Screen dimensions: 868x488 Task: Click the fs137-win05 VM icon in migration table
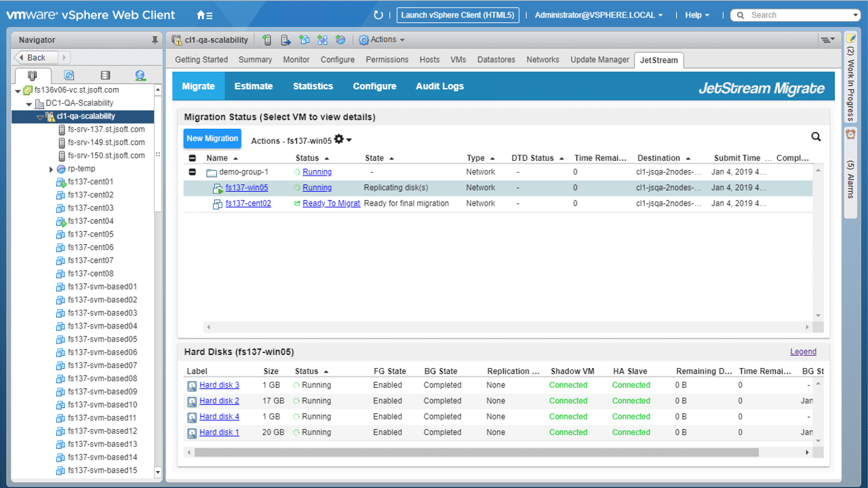click(x=218, y=188)
